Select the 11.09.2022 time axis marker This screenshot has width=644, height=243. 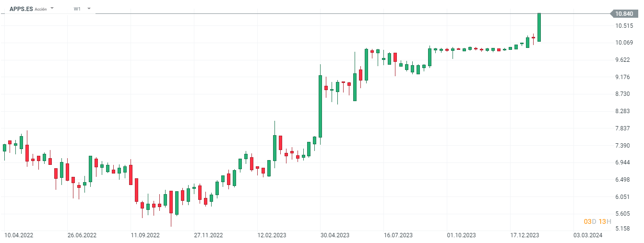[145, 235]
